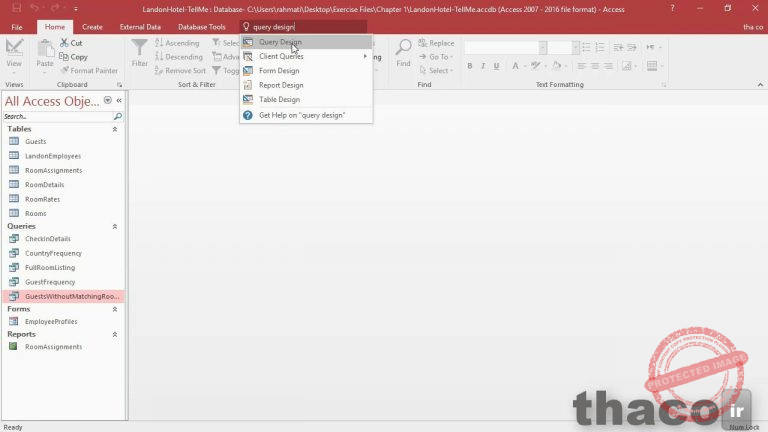
Task: Click the Paste clipboard icon
Action: (x=45, y=54)
